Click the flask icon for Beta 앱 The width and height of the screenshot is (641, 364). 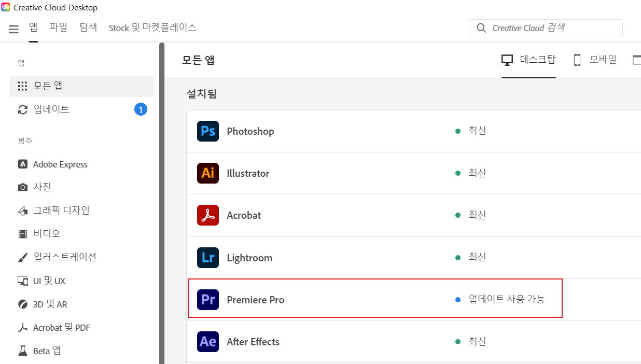pos(22,351)
